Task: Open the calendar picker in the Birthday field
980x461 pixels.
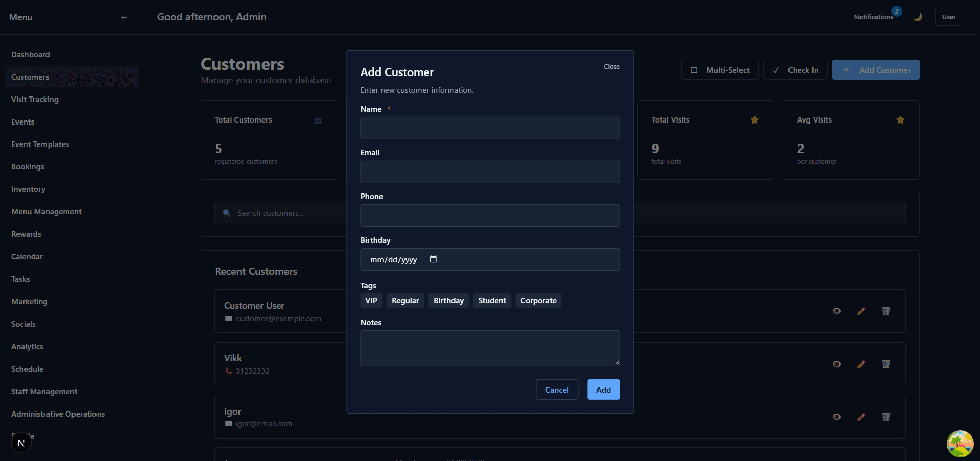Action: [433, 259]
